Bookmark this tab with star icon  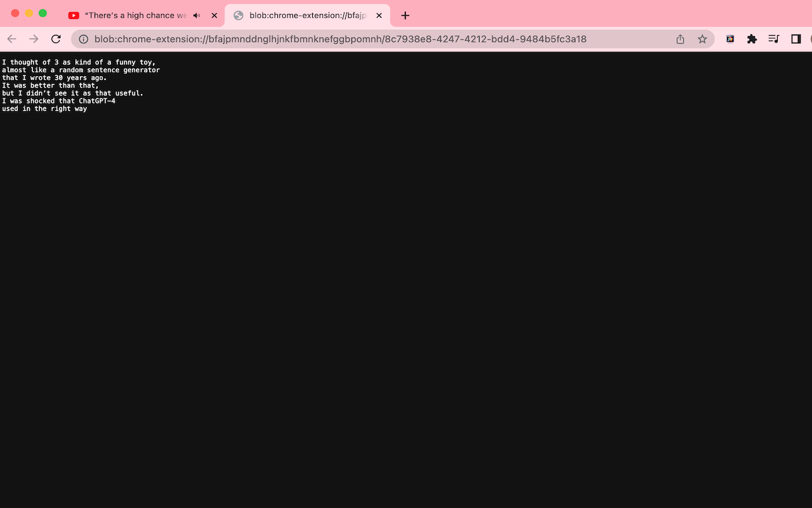coord(702,39)
